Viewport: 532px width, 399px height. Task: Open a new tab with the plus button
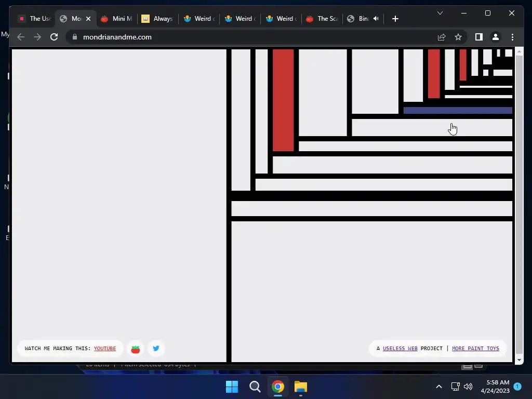(x=395, y=19)
